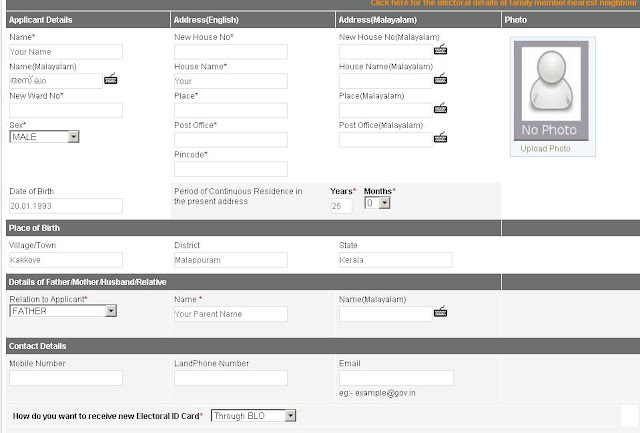Screen dimensions: 640x433
Task: Click keyboard icon beside Post Office(Malayalam)
Action: 440,138
